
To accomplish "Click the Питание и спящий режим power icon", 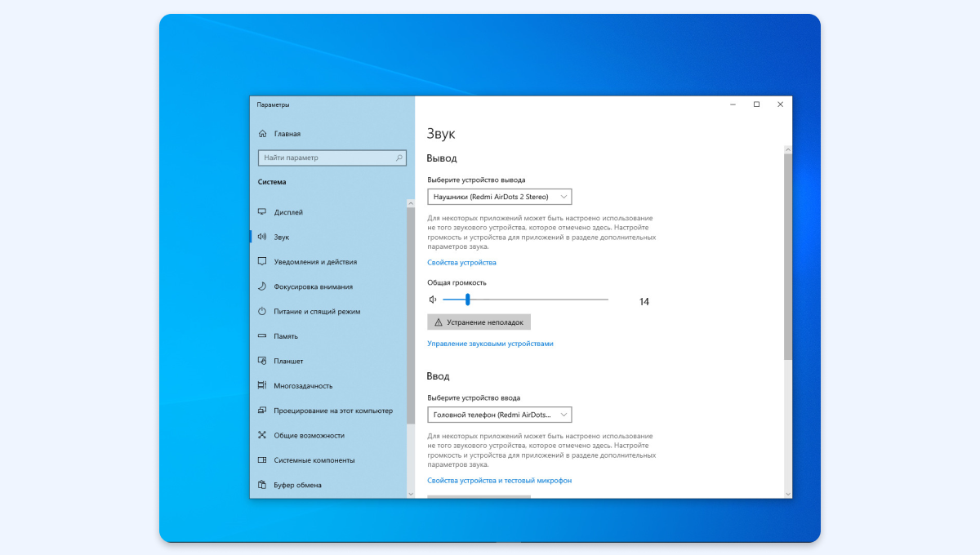I will coord(262,312).
